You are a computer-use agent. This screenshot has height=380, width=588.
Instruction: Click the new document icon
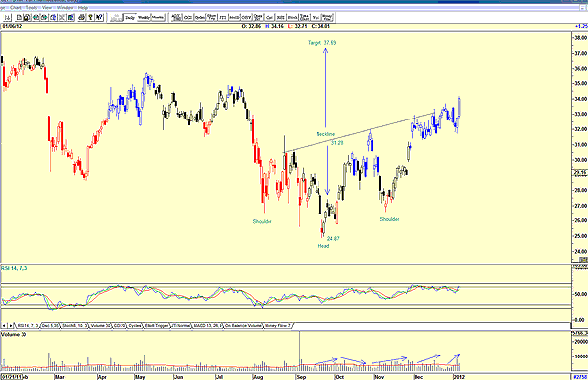19,17
